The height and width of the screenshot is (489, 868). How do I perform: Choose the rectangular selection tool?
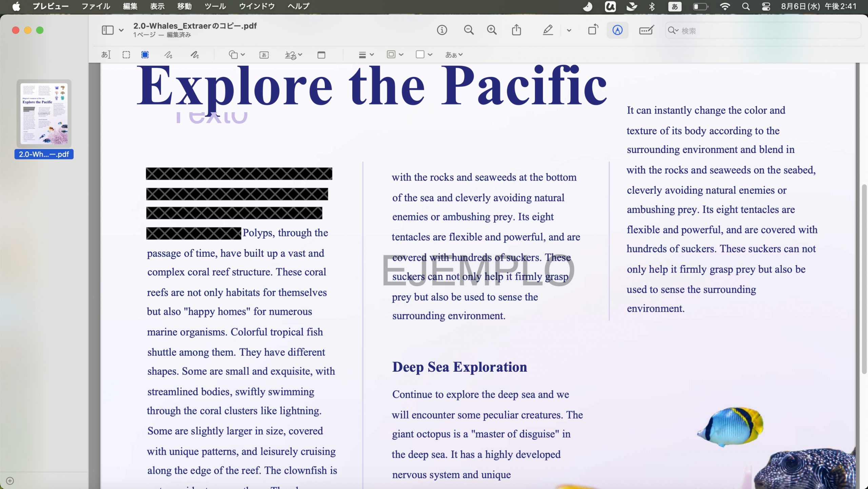[x=126, y=55]
